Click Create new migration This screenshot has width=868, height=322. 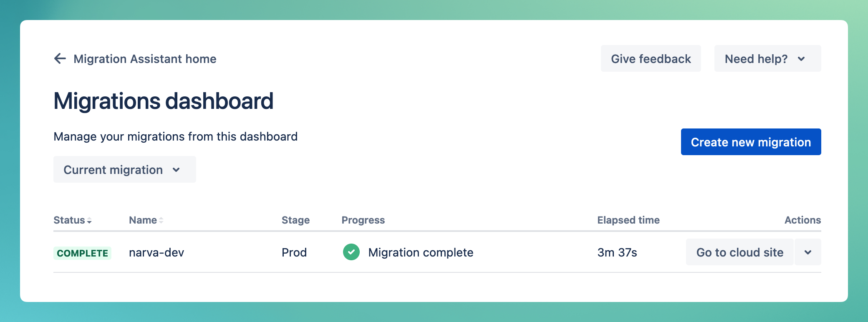(751, 142)
